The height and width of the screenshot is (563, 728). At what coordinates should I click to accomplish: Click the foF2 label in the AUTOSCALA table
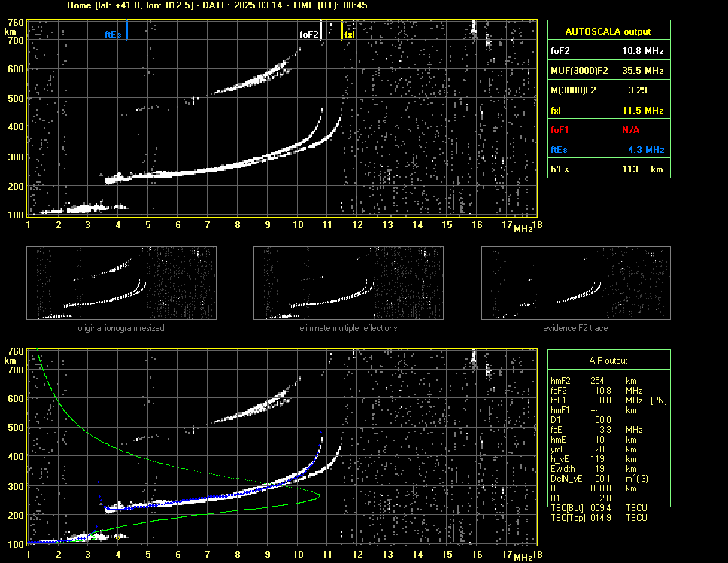(x=560, y=51)
